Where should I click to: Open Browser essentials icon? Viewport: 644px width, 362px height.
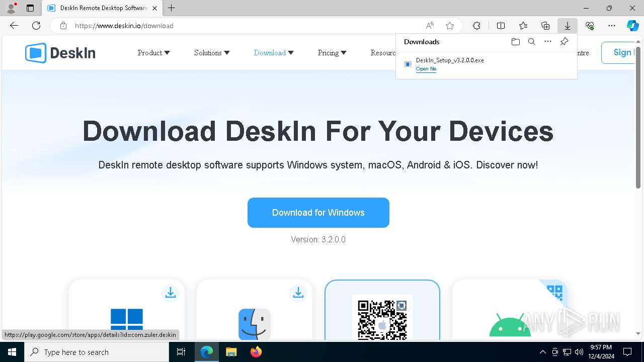[590, 26]
